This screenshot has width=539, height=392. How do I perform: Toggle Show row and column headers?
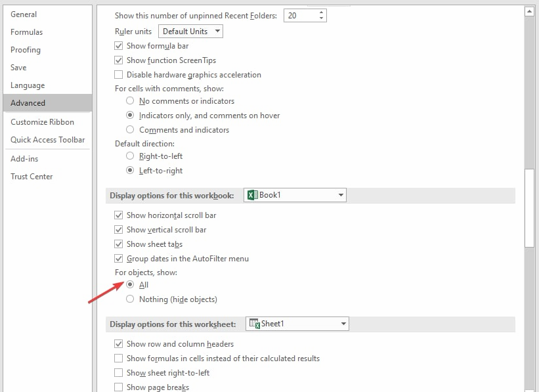pos(119,344)
